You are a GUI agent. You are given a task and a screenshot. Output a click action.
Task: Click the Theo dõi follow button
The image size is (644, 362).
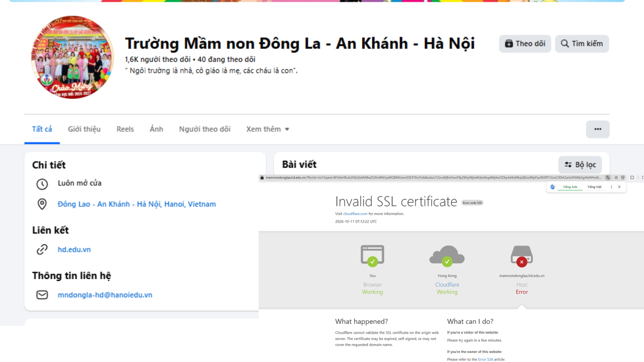tap(525, 44)
